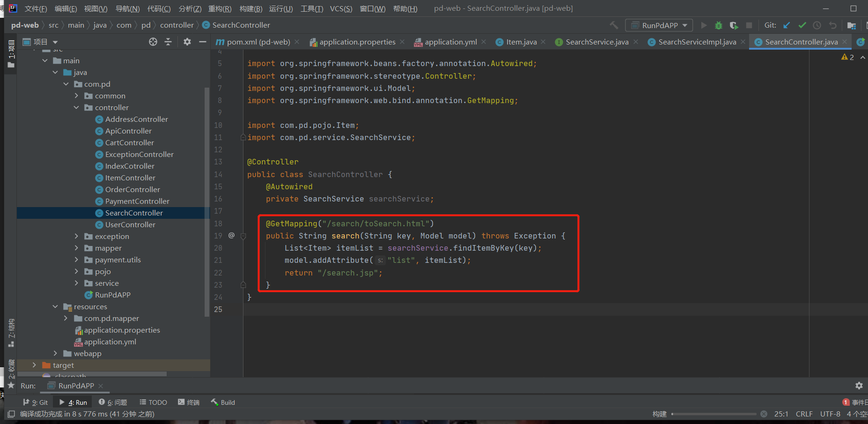This screenshot has height=424, width=868.
Task: Cancel the background build process
Action: [x=764, y=414]
